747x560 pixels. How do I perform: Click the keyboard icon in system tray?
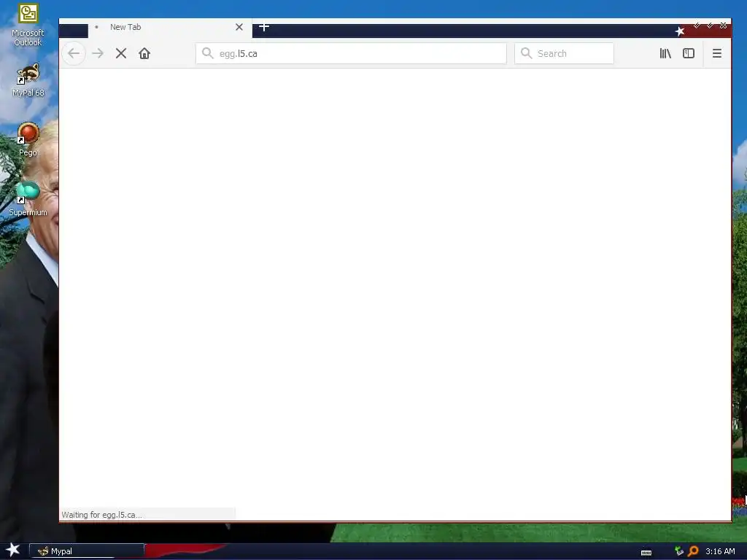(x=646, y=553)
